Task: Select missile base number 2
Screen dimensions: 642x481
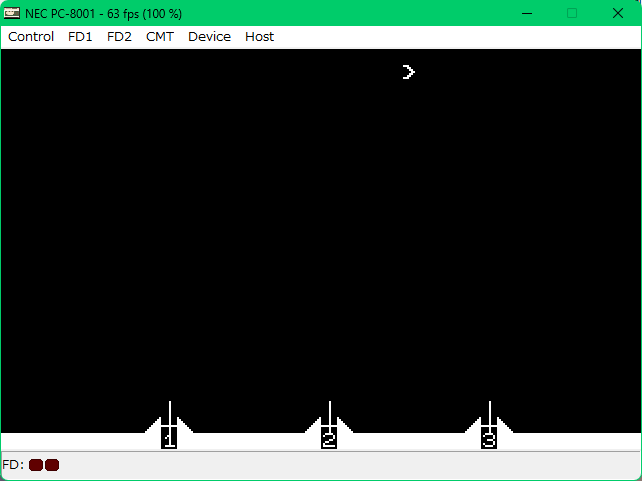Action: pyautogui.click(x=329, y=437)
